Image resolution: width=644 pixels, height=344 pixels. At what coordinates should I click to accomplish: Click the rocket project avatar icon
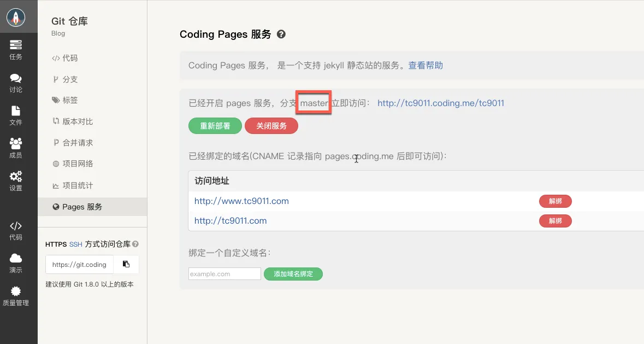click(x=16, y=18)
